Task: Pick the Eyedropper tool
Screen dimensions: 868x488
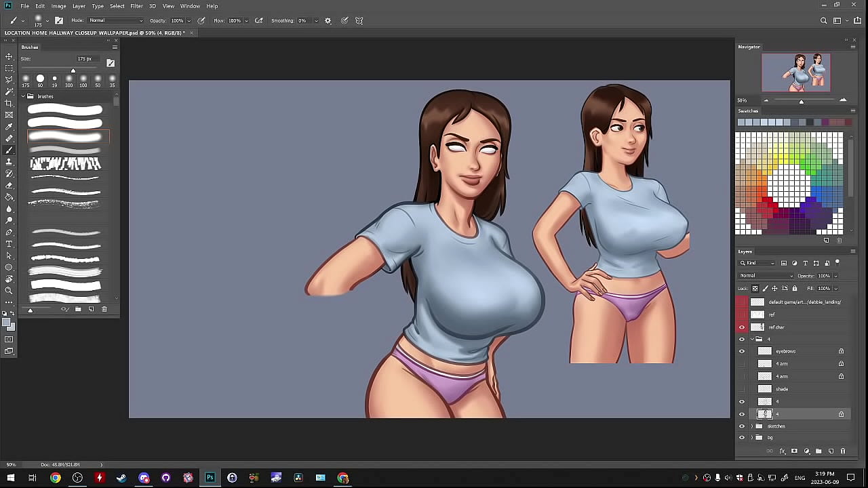Action: coord(9,127)
